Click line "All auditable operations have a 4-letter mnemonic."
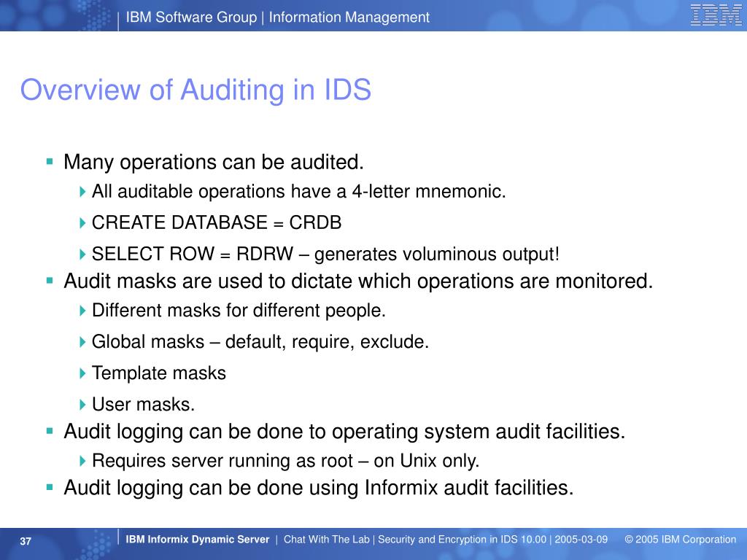 298,192
